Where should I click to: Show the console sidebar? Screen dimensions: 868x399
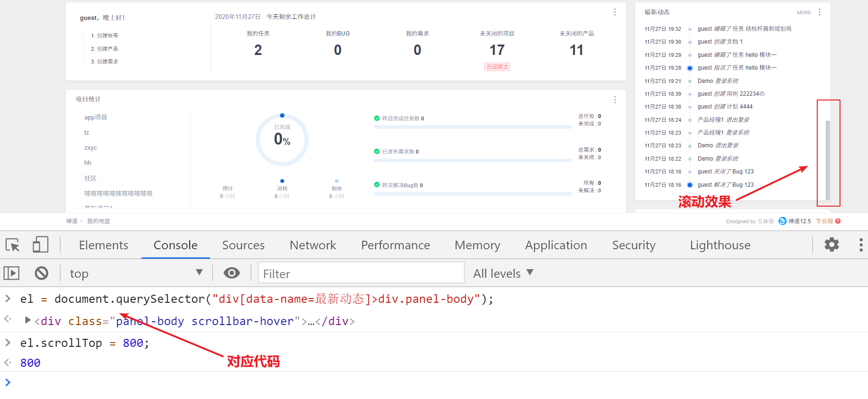pos(11,273)
